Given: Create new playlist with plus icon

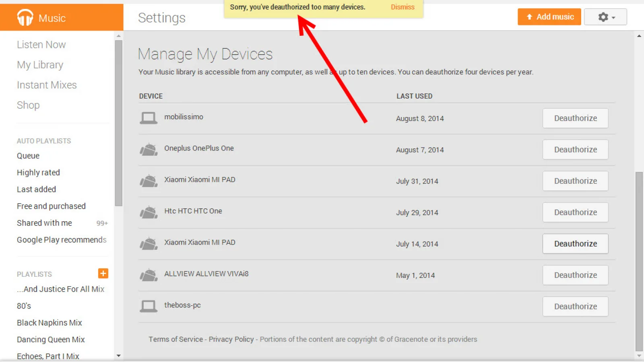Looking at the screenshot, I should (x=103, y=274).
